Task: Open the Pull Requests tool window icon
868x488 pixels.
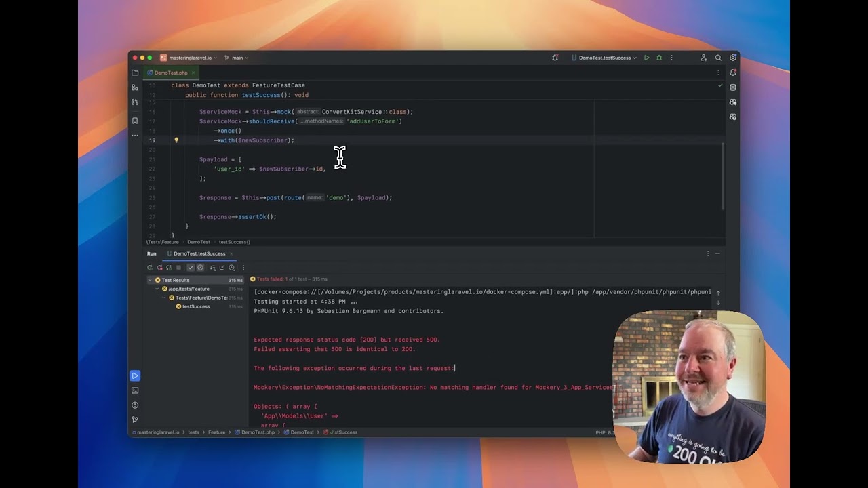Action: tap(135, 102)
